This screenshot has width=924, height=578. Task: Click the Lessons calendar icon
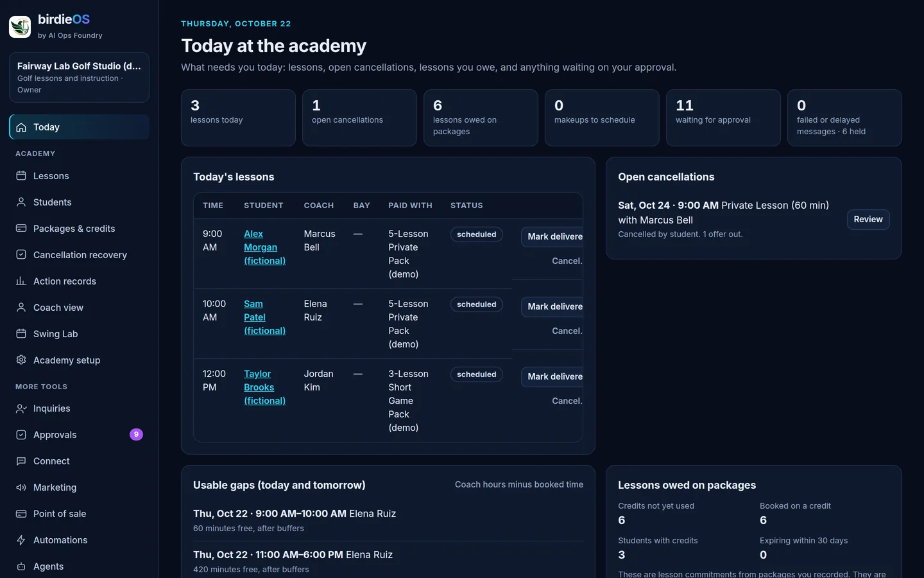tap(21, 176)
